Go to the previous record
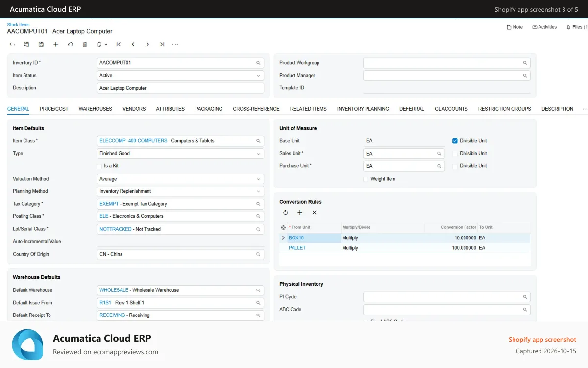 pyautogui.click(x=133, y=44)
